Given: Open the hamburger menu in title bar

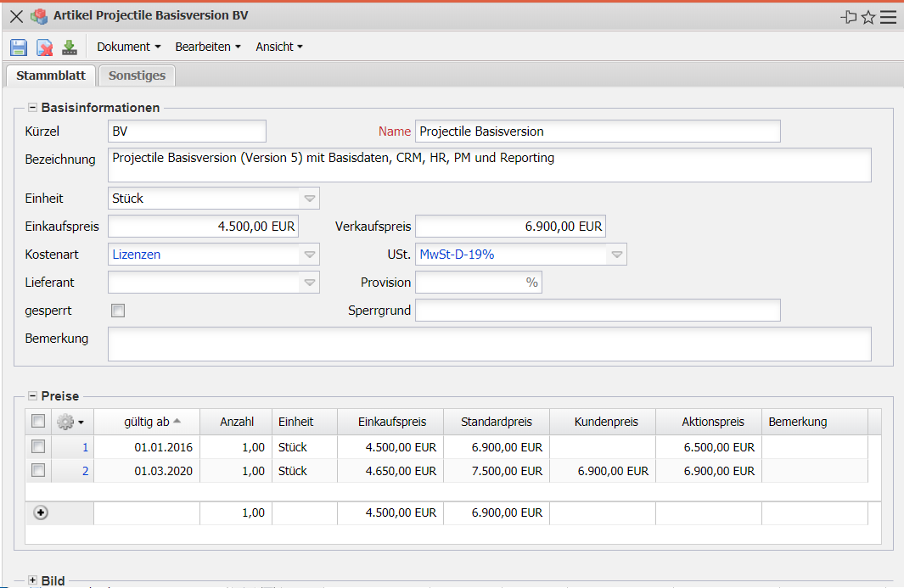Looking at the screenshot, I should (888, 17).
